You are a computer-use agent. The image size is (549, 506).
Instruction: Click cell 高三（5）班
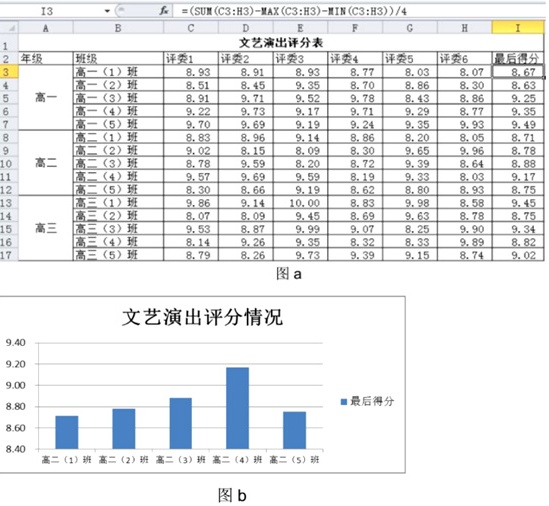118,255
